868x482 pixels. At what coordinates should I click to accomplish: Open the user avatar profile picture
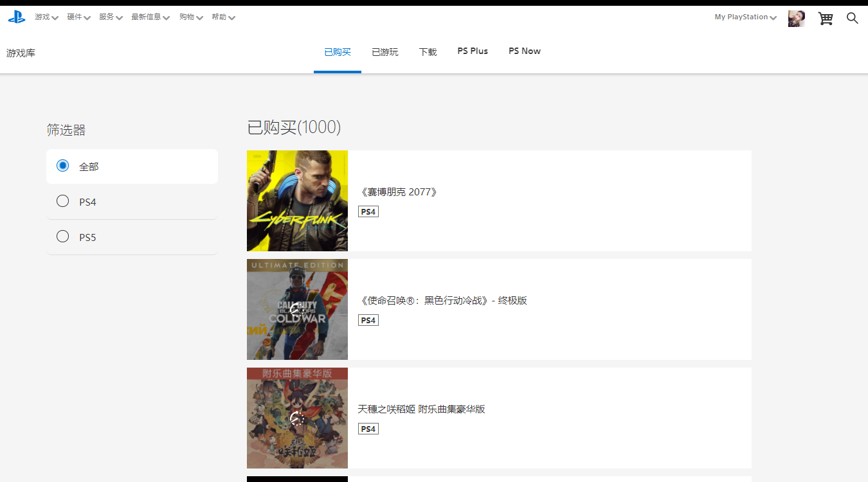point(797,18)
